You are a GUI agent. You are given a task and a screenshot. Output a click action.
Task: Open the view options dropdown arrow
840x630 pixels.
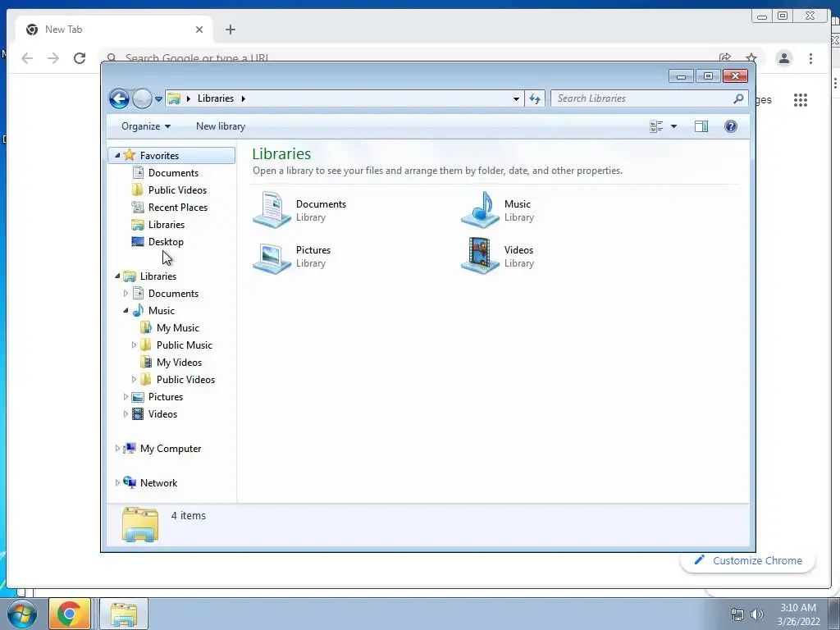tap(674, 126)
